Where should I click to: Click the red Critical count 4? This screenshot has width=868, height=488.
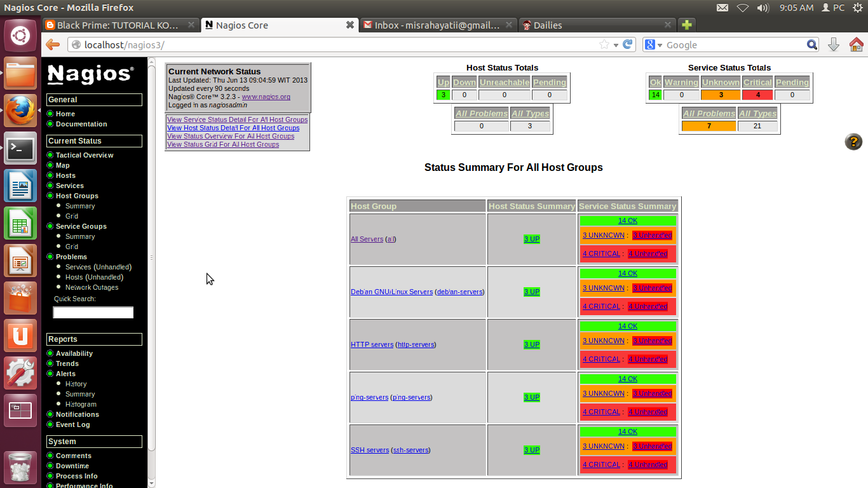click(757, 95)
